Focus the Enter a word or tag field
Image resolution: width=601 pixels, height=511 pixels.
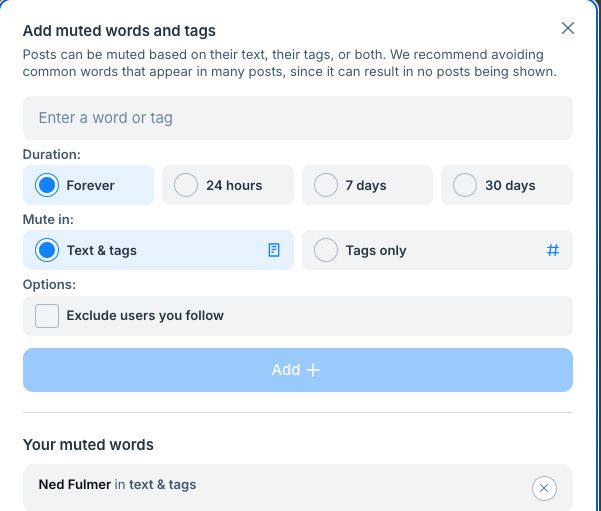(297, 118)
